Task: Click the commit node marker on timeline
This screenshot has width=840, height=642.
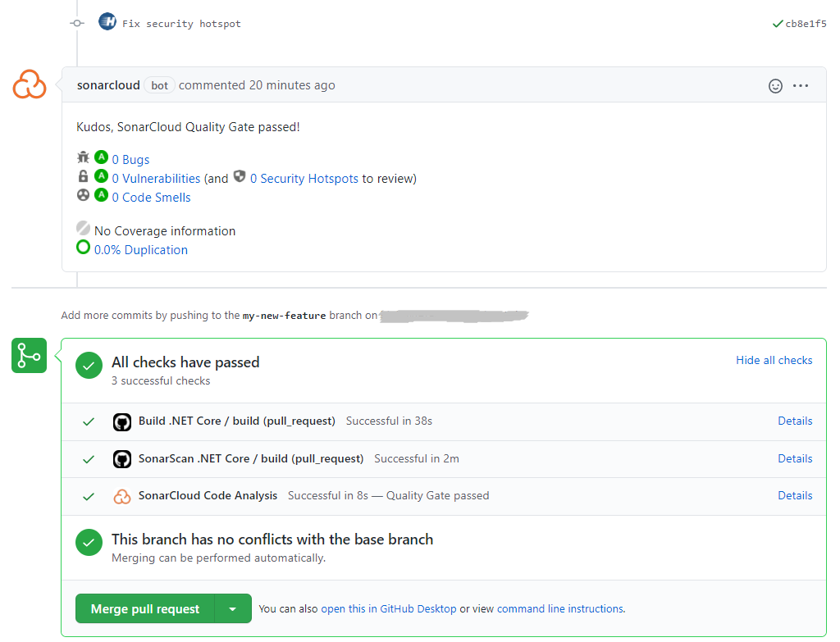Action: tap(77, 23)
